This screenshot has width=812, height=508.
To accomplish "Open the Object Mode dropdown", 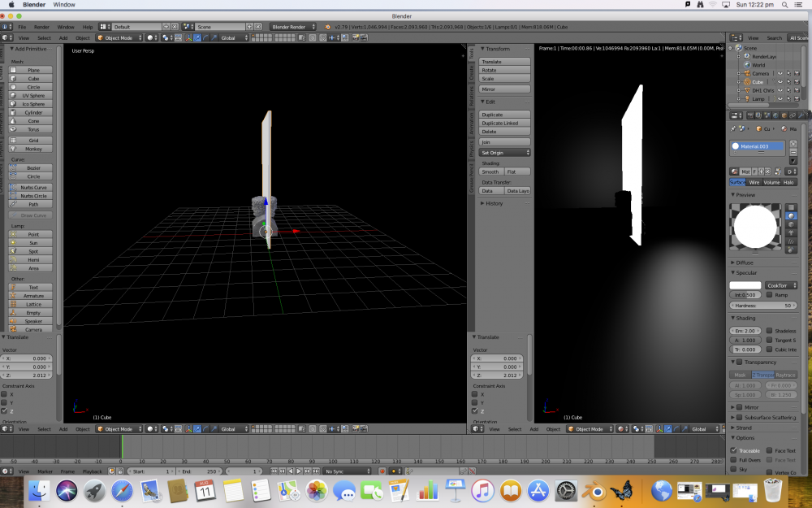I will 119,37.
